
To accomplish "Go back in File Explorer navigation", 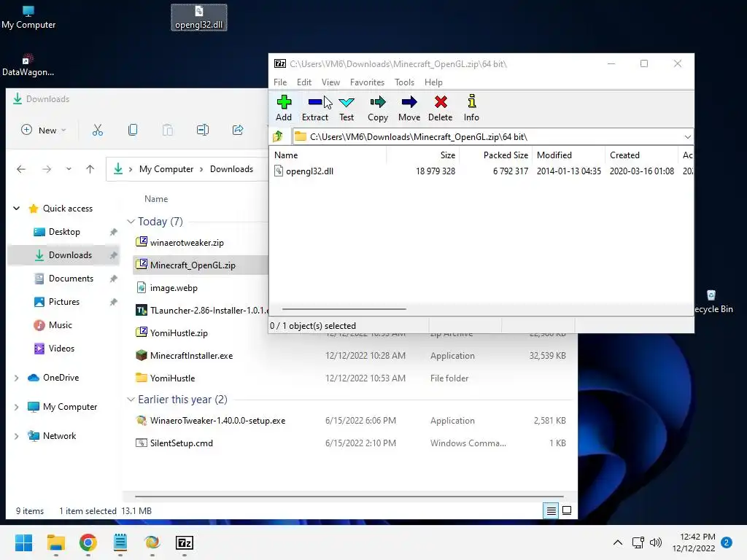I will [x=21, y=169].
